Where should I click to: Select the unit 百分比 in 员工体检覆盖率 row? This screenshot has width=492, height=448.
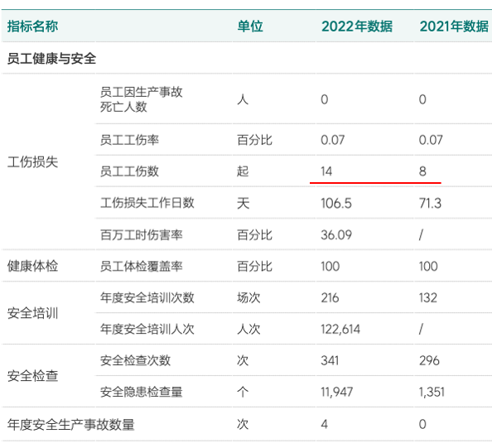255,266
